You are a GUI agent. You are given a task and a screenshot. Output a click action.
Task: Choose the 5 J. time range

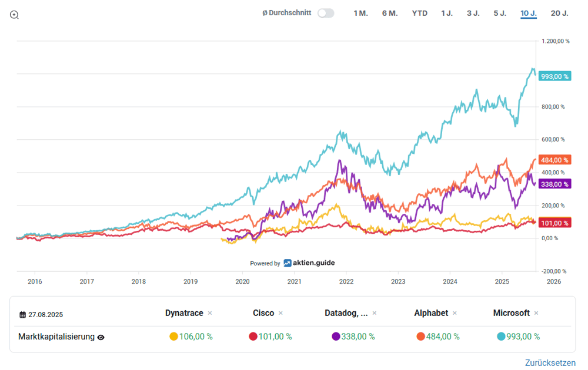(x=500, y=13)
